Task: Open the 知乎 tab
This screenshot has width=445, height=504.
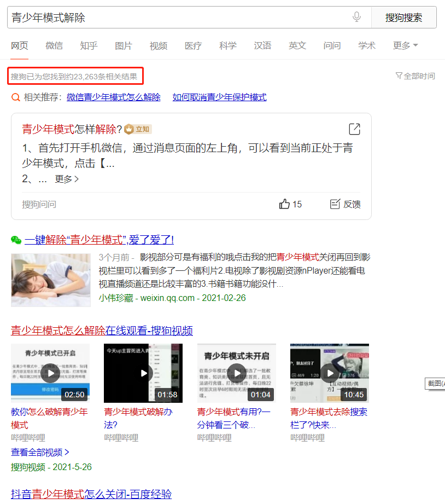Action: pyautogui.click(x=89, y=45)
